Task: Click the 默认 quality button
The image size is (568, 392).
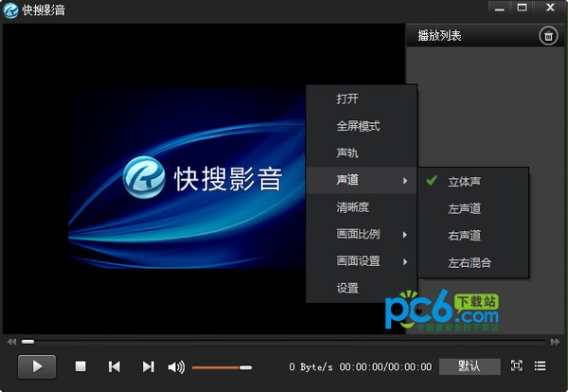Action: [x=470, y=366]
